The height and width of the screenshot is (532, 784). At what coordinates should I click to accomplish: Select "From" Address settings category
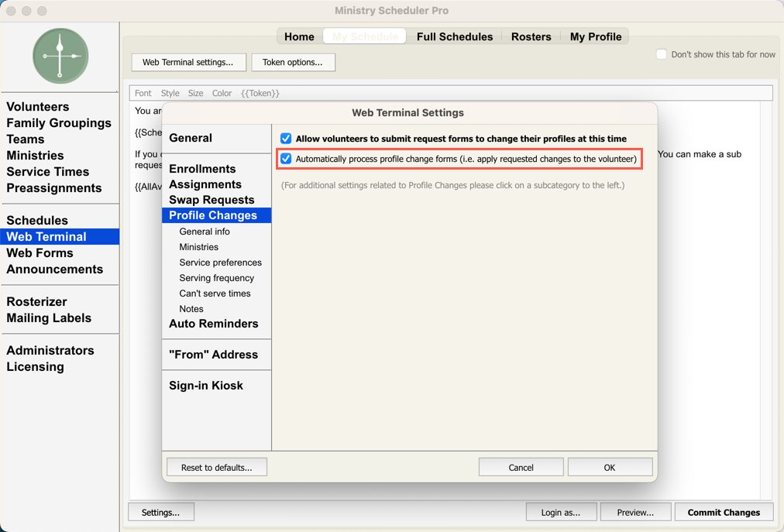click(216, 355)
